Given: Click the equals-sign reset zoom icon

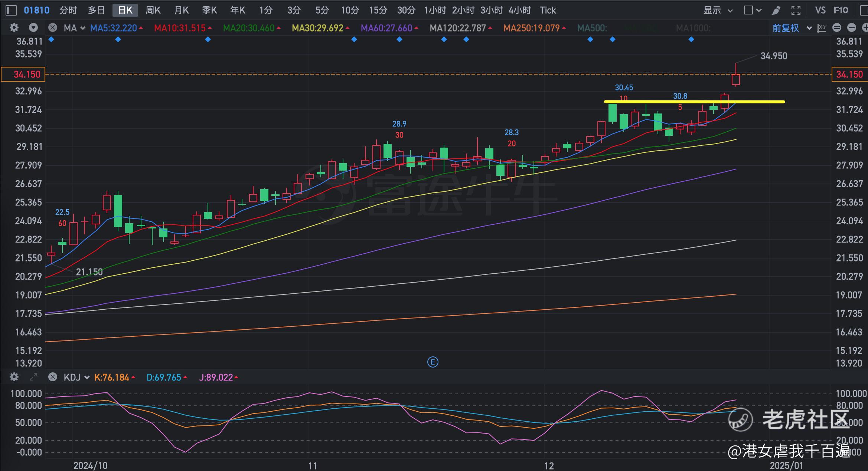Looking at the screenshot, I should pyautogui.click(x=837, y=28).
